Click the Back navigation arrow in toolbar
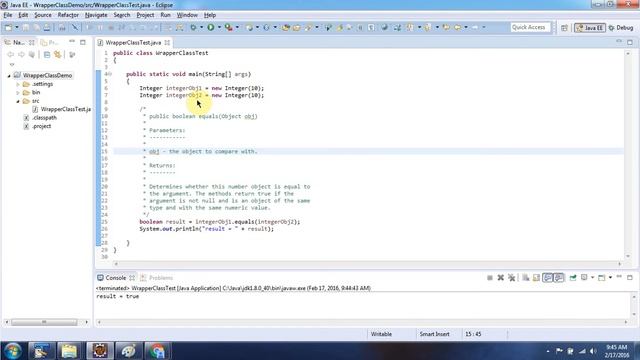Image resolution: width=640 pixels, height=360 pixels. click(x=458, y=27)
